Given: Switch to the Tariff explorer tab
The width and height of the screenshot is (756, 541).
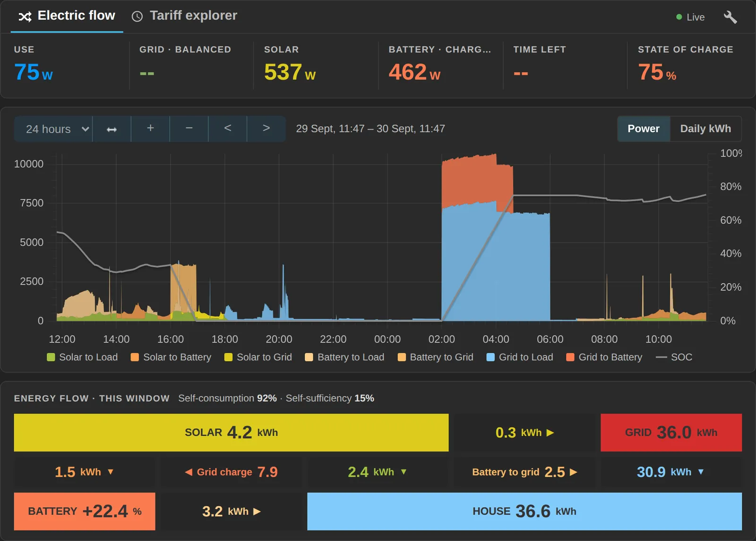Looking at the screenshot, I should tap(184, 16).
